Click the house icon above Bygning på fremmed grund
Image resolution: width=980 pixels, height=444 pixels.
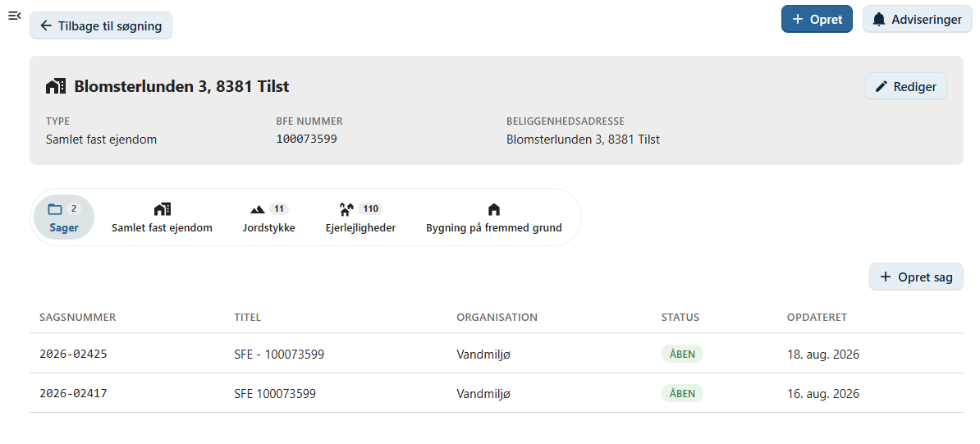(494, 208)
